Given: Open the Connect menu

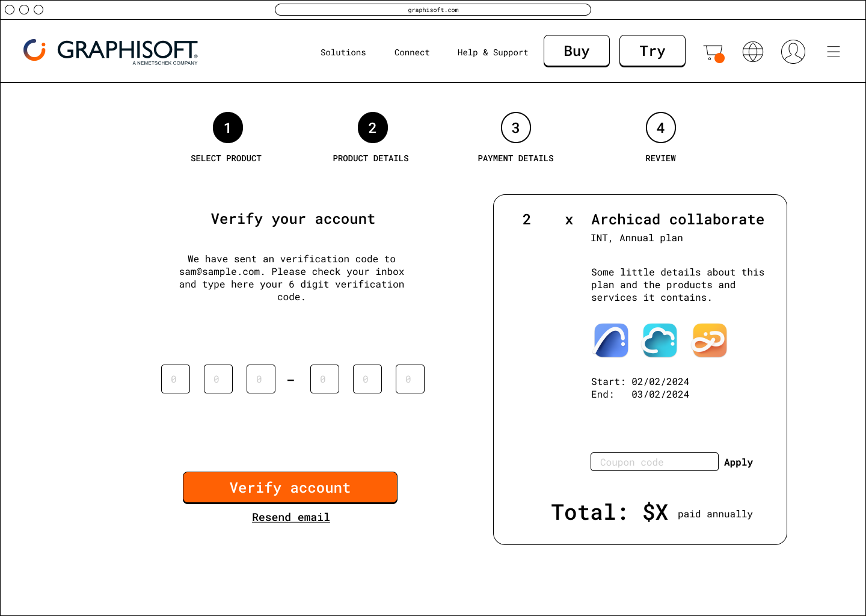Looking at the screenshot, I should tap(412, 52).
